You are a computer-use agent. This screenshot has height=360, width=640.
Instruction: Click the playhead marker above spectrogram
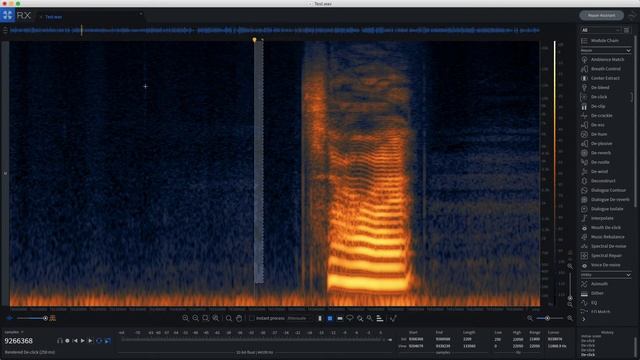pyautogui.click(x=254, y=40)
